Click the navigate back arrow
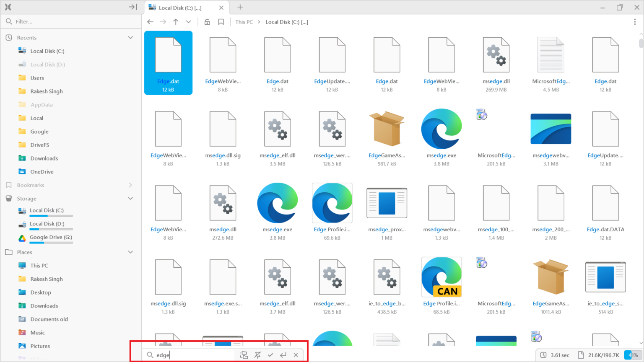The height and width of the screenshot is (362, 644). (x=150, y=21)
